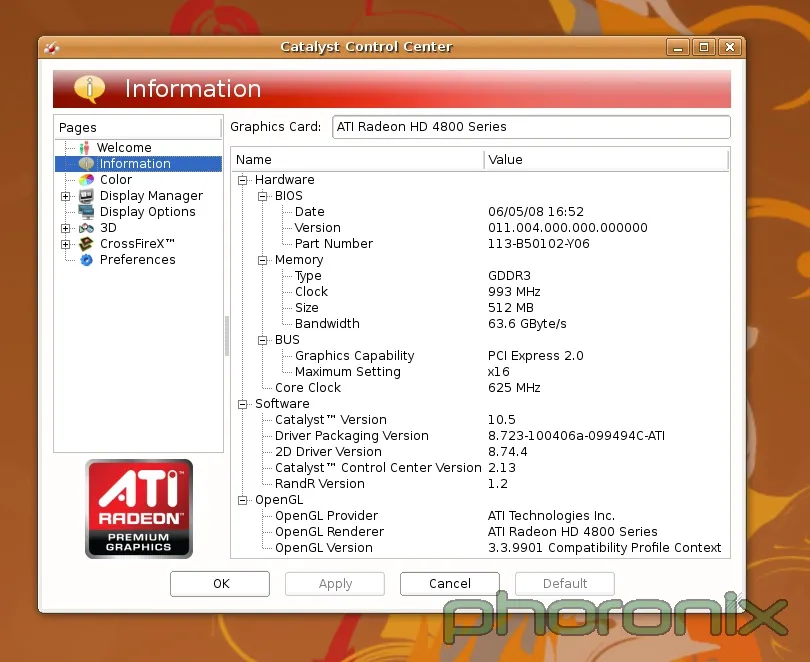
Task: Open the Color page
Action: (x=116, y=180)
